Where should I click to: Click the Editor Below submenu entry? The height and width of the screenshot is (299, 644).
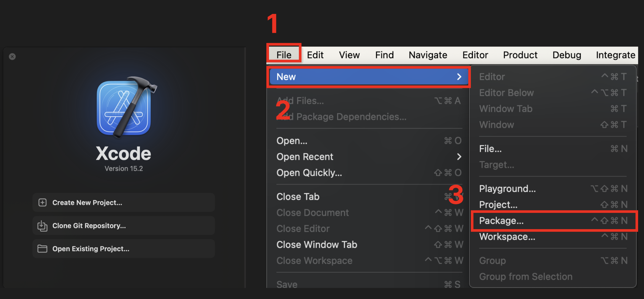pyautogui.click(x=553, y=93)
